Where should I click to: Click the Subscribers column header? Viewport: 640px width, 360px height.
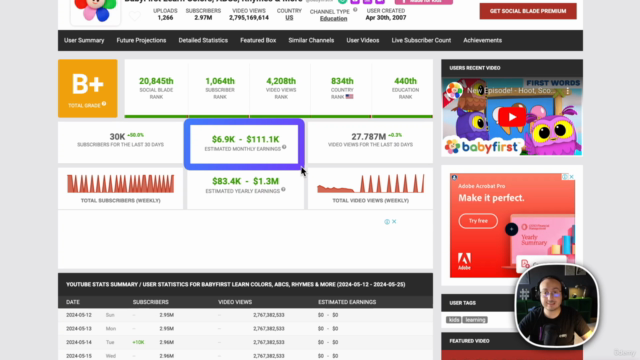point(151,302)
